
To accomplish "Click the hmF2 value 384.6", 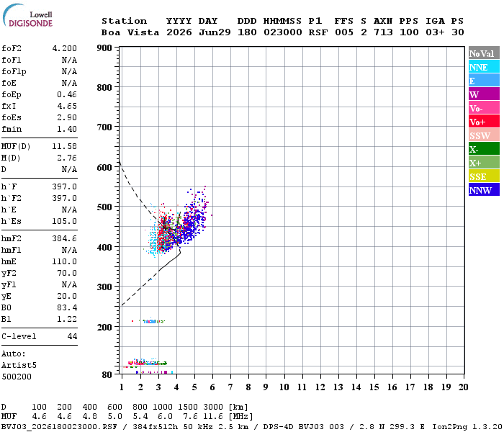I will pyautogui.click(x=65, y=238).
